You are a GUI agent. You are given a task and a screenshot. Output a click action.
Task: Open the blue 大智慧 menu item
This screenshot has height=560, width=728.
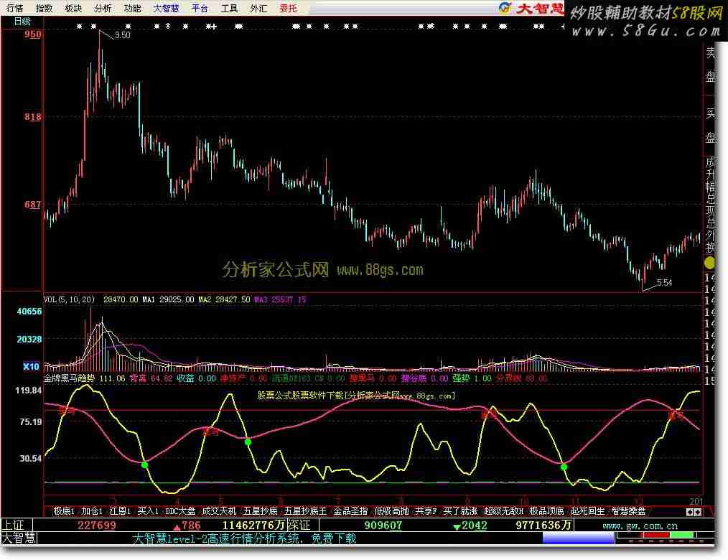pyautogui.click(x=167, y=8)
